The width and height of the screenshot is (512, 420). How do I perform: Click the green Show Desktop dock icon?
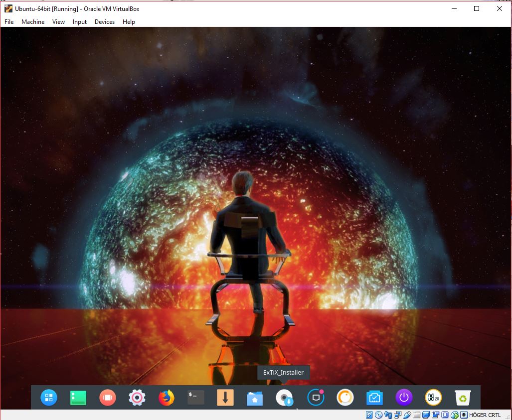tap(78, 398)
